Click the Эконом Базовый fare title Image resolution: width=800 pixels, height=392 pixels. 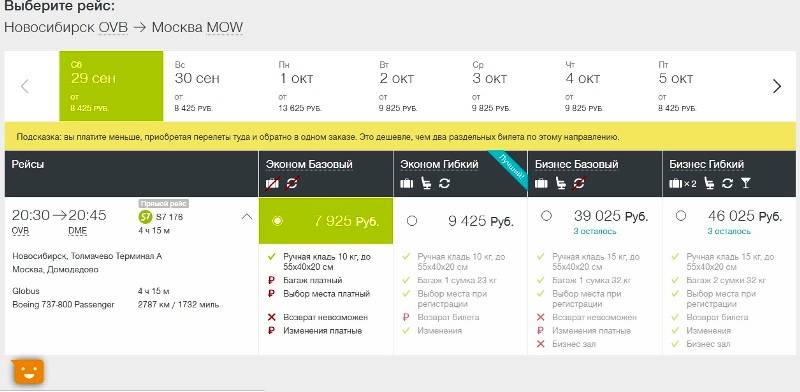pos(309,164)
